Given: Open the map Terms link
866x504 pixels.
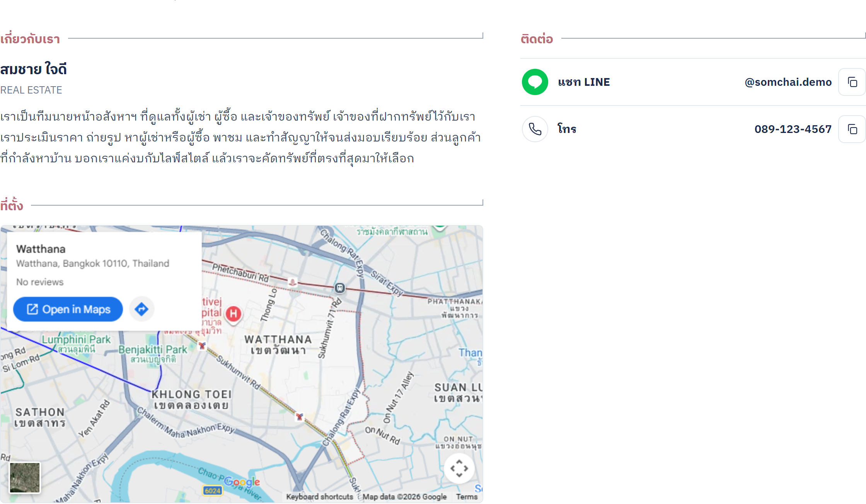Looking at the screenshot, I should point(467,497).
